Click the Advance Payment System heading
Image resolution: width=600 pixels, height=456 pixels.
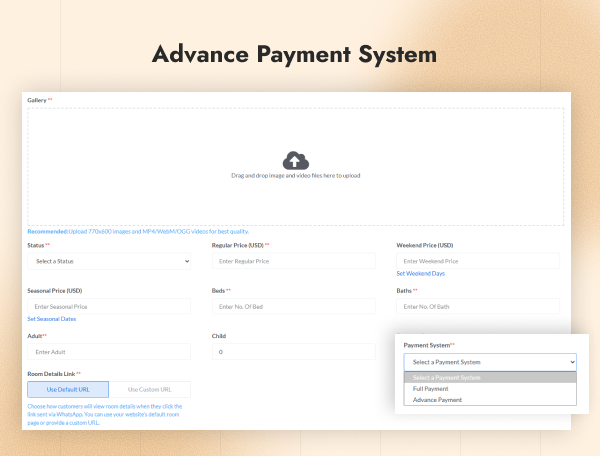[294, 54]
